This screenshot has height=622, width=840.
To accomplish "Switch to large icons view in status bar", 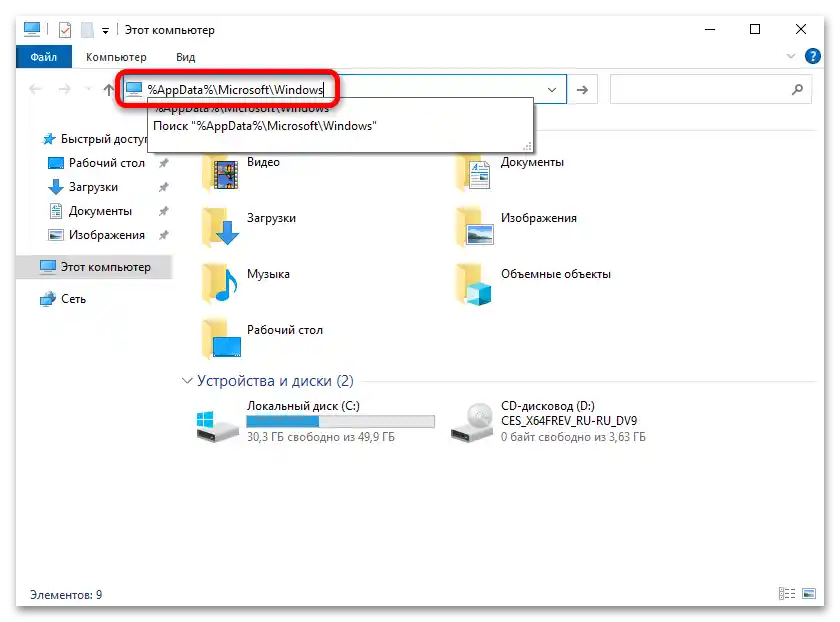I will [809, 594].
